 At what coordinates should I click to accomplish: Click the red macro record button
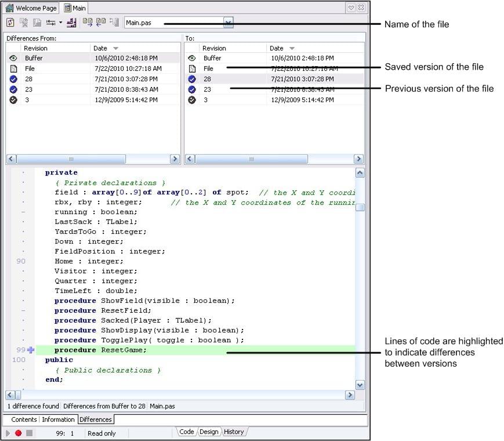click(x=19, y=433)
